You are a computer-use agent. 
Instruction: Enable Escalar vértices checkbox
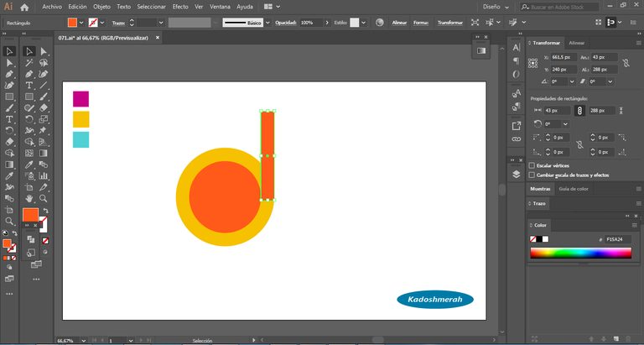[532, 165]
